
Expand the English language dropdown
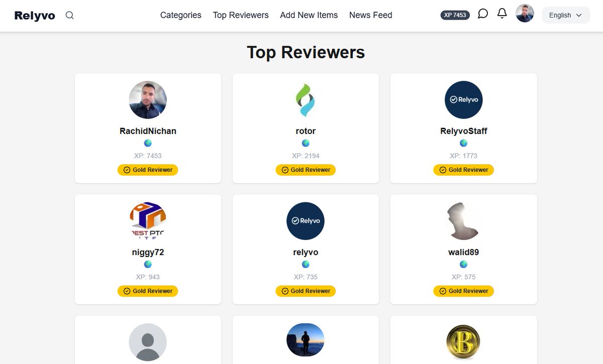point(566,15)
